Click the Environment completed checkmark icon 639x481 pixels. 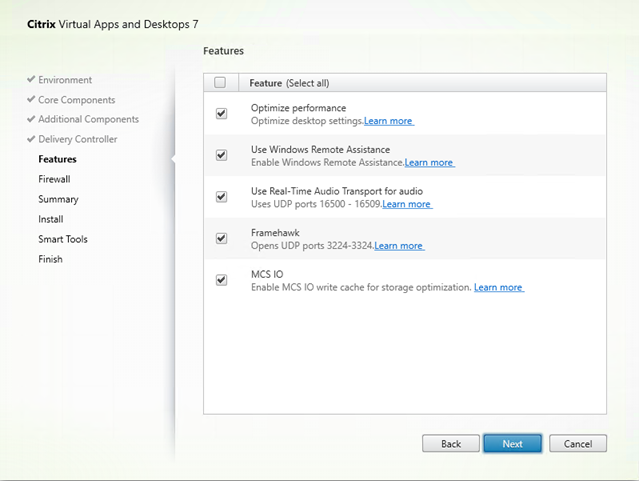[31, 79]
